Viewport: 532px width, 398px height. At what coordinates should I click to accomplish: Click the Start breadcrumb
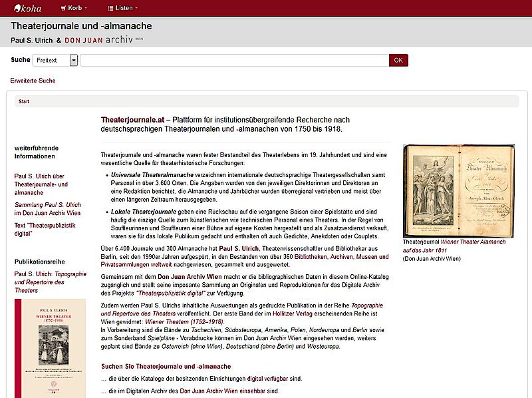[x=24, y=102]
